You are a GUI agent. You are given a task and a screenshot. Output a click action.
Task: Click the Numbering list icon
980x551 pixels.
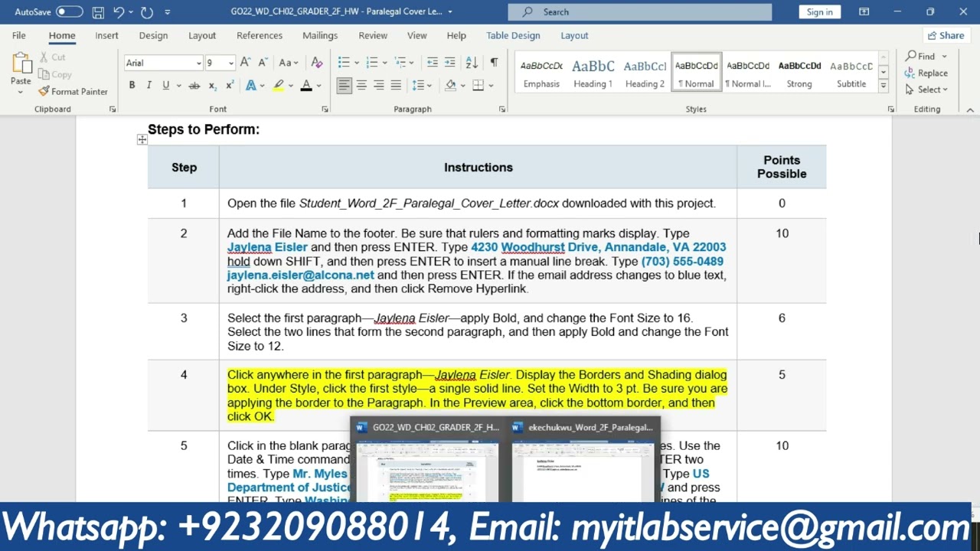pos(372,63)
